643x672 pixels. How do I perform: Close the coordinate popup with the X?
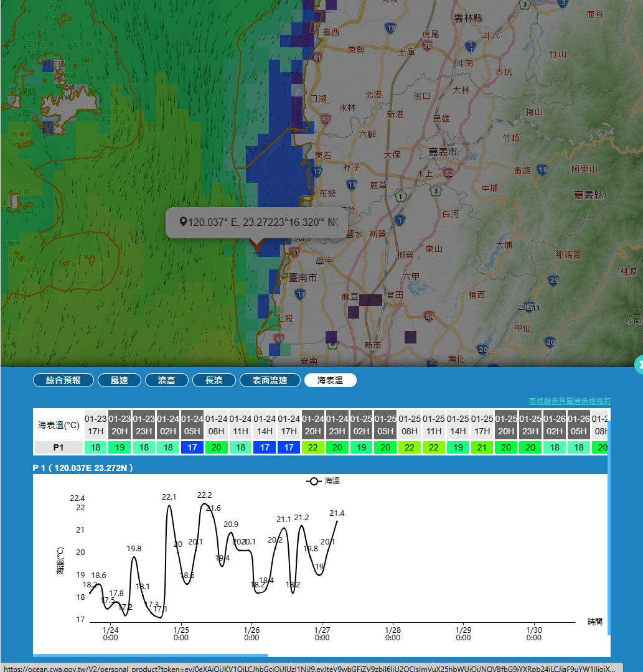click(333, 222)
